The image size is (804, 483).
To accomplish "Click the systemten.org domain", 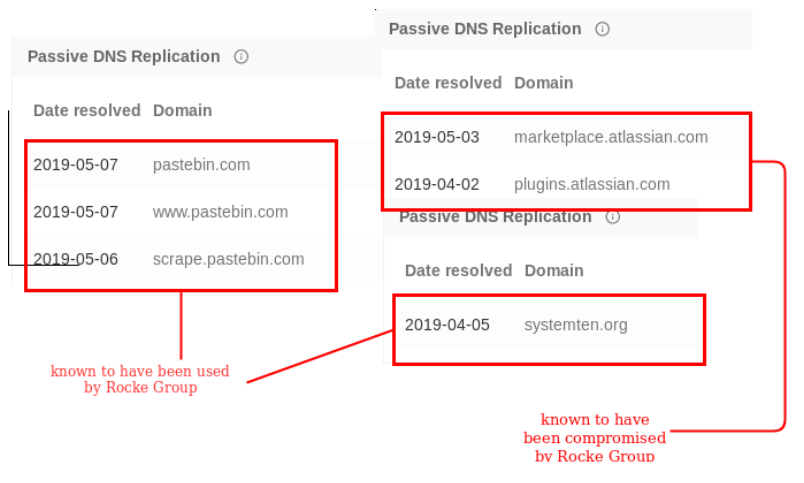I will (x=575, y=324).
